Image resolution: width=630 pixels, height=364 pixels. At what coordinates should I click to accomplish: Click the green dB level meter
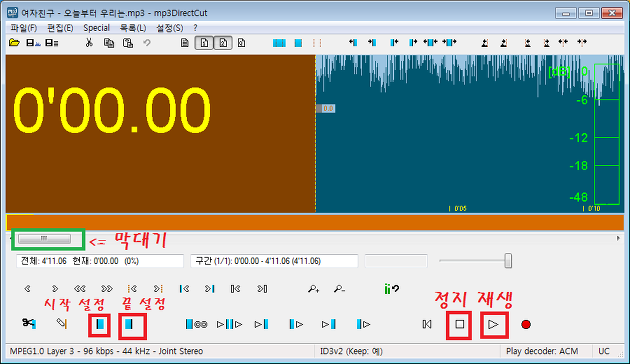pyautogui.click(x=606, y=134)
